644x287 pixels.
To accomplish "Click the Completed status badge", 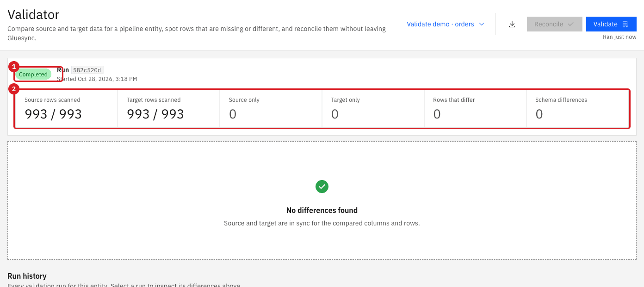I will point(33,74).
